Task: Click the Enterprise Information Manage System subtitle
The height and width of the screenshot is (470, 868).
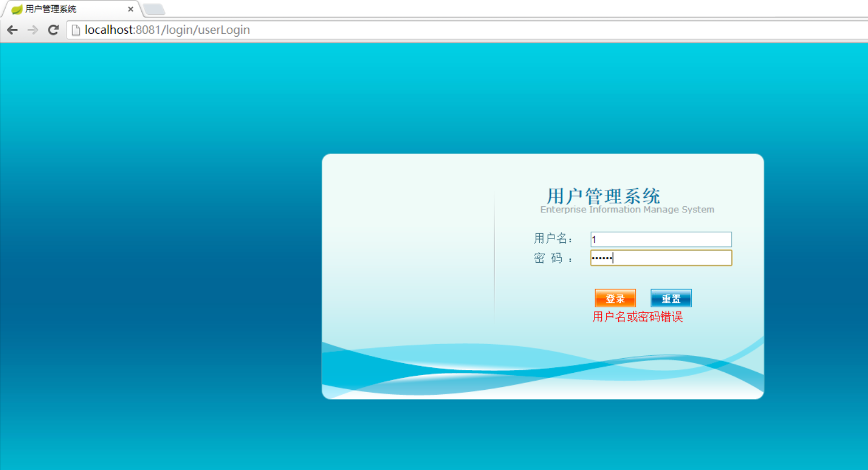Action: [x=627, y=210]
